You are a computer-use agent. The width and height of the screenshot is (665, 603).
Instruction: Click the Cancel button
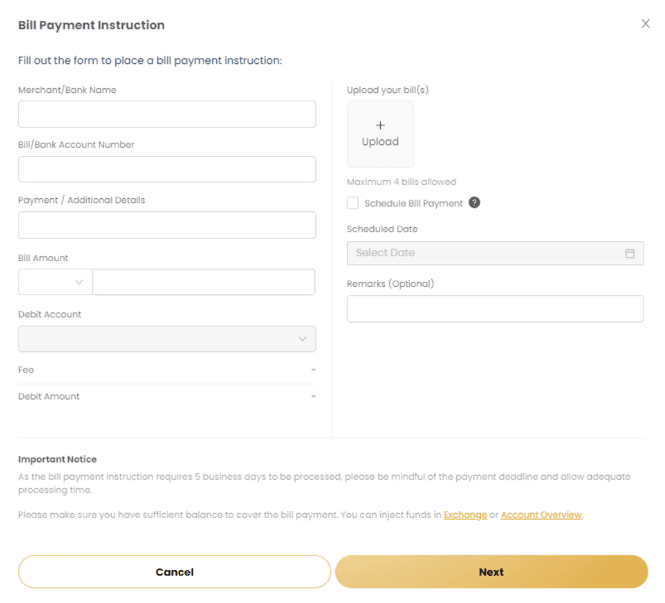click(174, 572)
